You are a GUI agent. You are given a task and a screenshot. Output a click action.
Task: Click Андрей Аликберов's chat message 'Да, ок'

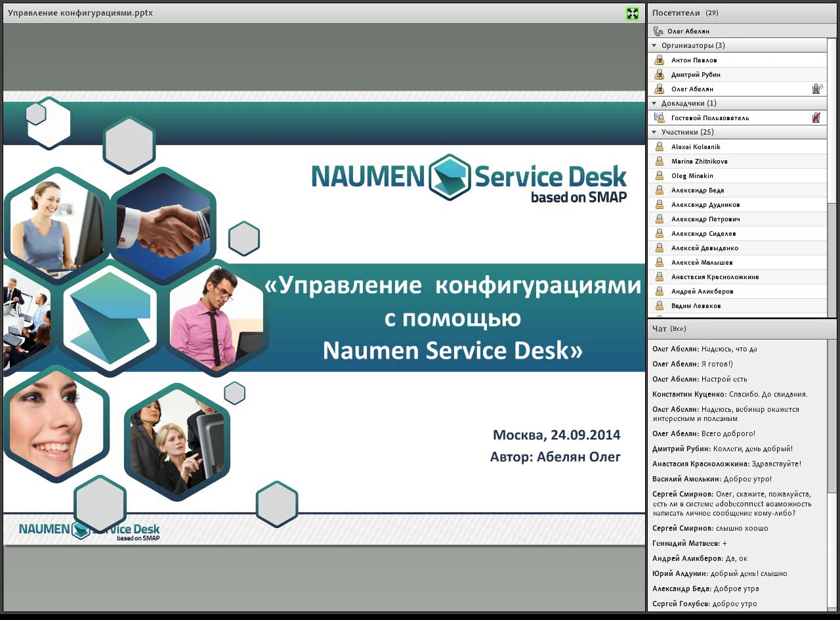tap(700, 558)
